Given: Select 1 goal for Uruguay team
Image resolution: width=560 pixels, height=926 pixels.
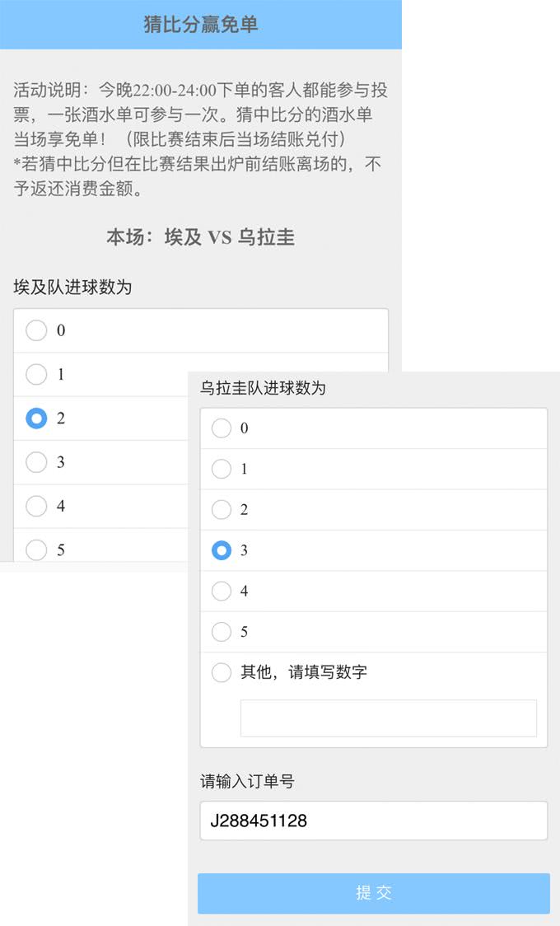Looking at the screenshot, I should (x=221, y=469).
